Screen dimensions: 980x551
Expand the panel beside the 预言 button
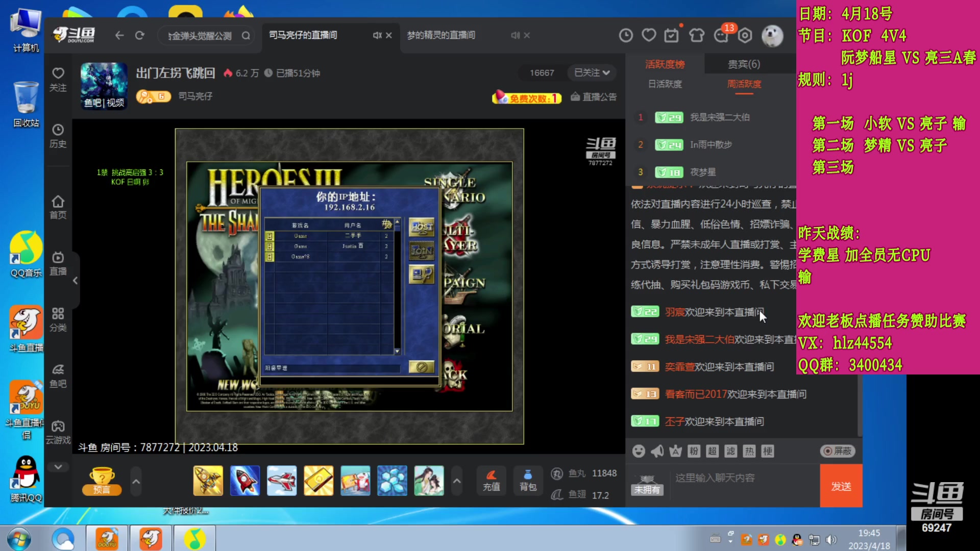(136, 481)
